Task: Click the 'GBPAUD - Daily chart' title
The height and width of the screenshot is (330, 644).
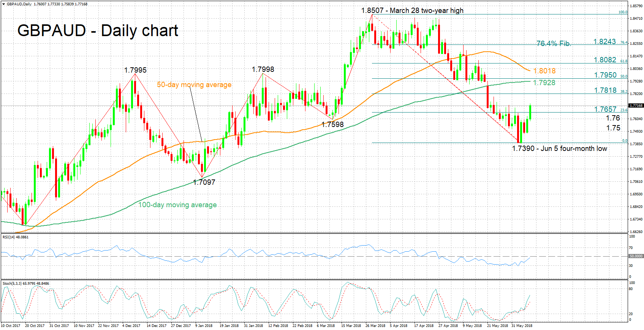Action: pyautogui.click(x=98, y=30)
